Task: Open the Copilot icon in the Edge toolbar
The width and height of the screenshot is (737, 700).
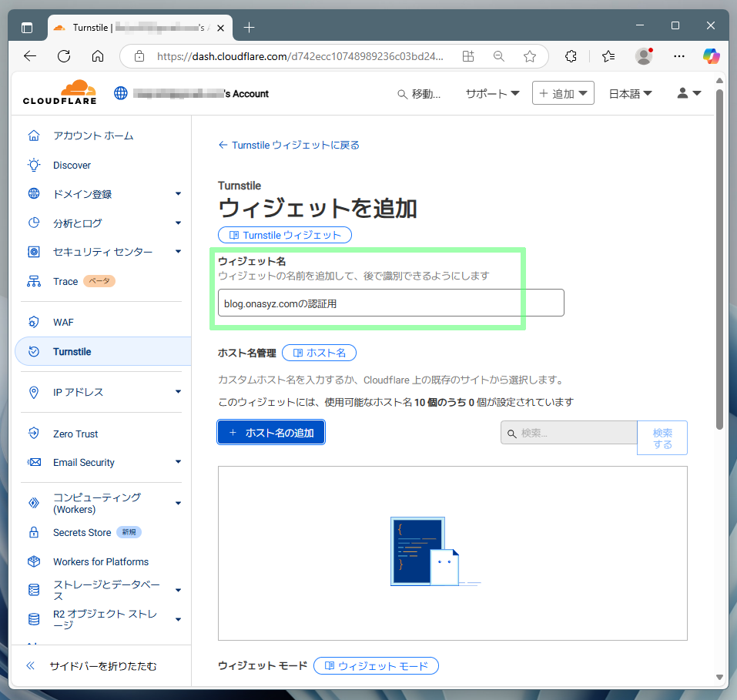Action: point(712,56)
